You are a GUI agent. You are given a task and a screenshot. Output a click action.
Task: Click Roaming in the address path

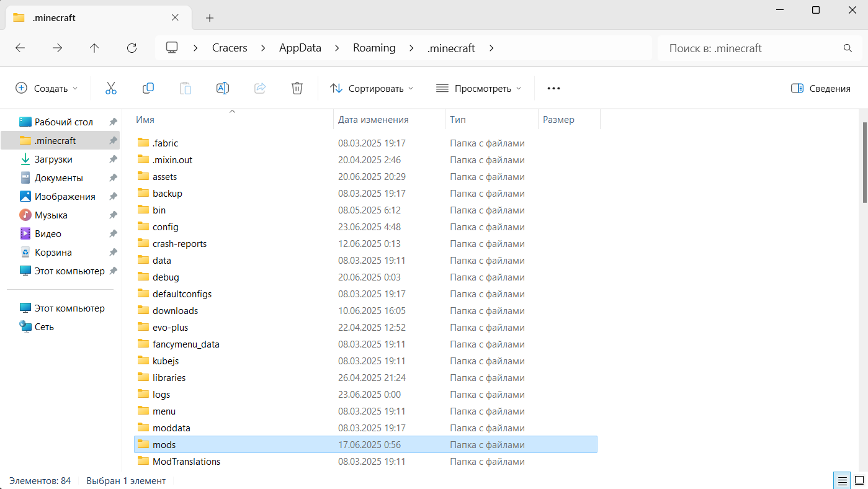pyautogui.click(x=374, y=48)
